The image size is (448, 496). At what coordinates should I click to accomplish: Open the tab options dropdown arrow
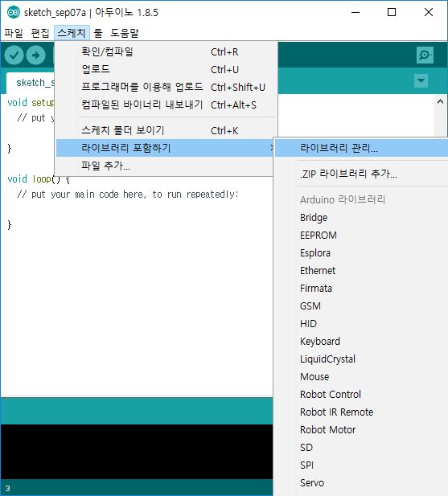click(x=421, y=80)
